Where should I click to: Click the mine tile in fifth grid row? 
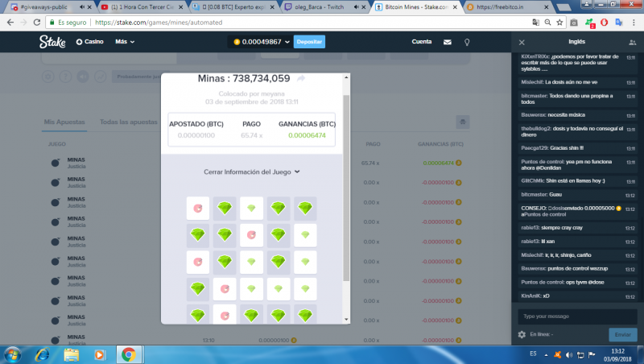coord(225,315)
